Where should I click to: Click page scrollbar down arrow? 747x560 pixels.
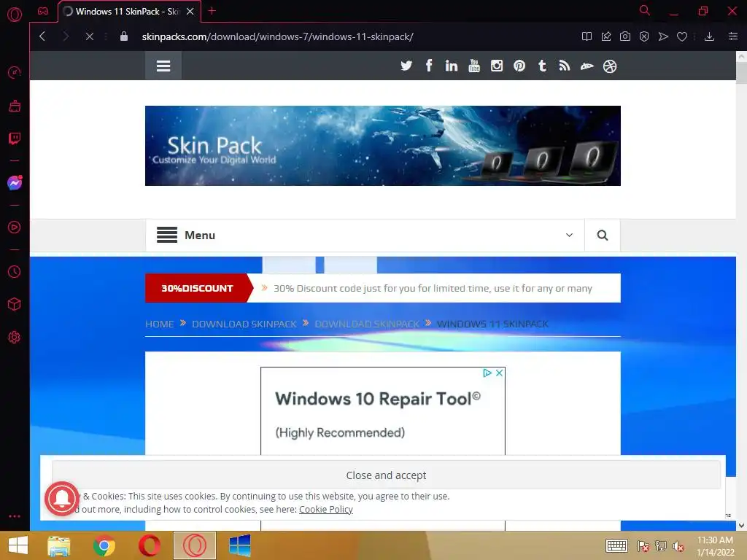tap(741, 525)
